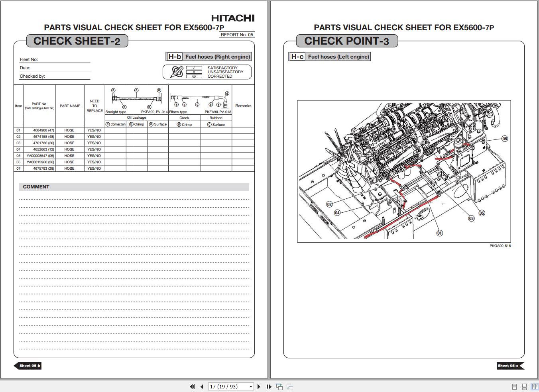Viewport: 539px width, 392px height.
Task: Jump to the last page
Action: click(x=268, y=386)
